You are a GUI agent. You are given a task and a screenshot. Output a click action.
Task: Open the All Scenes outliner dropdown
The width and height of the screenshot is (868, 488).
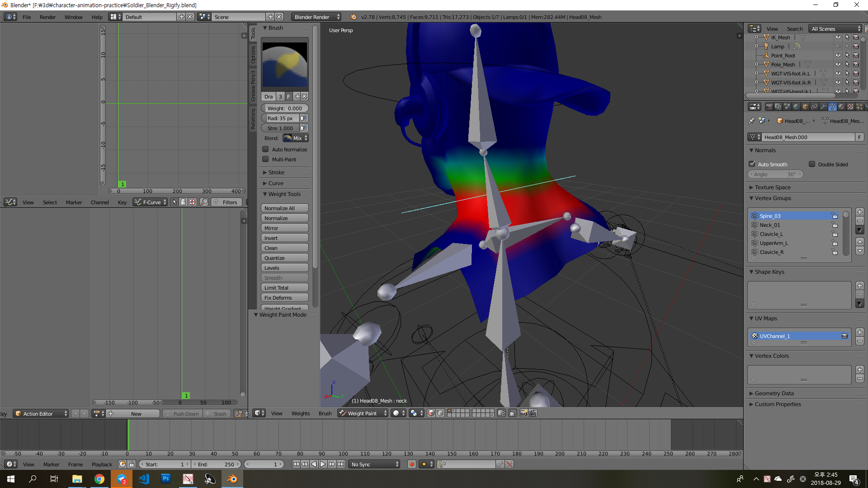[835, 28]
